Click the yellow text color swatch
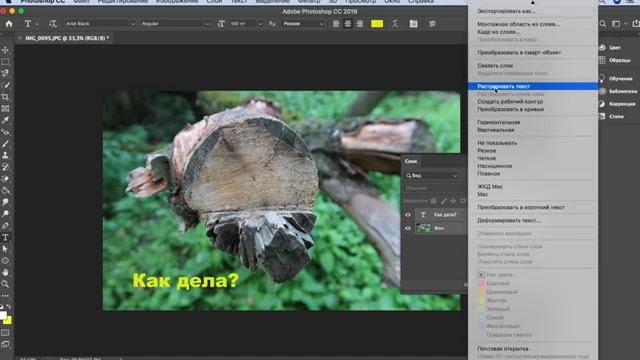Screen dimensions: 640x360 pos(377,24)
